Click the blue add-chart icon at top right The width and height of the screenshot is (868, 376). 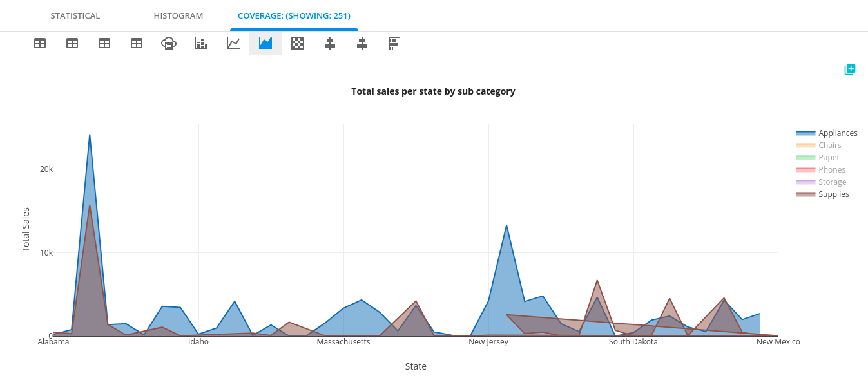point(850,70)
